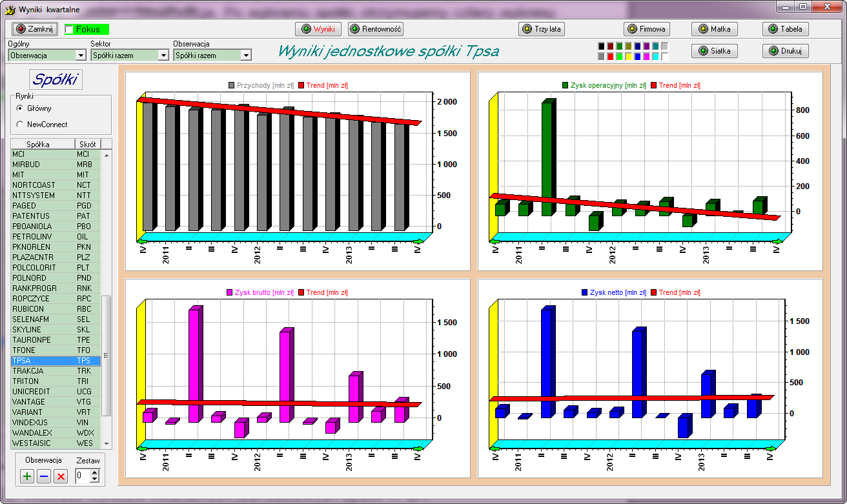Click the company list scroll up arrow
The height and width of the screenshot is (504, 847).
coord(107,154)
